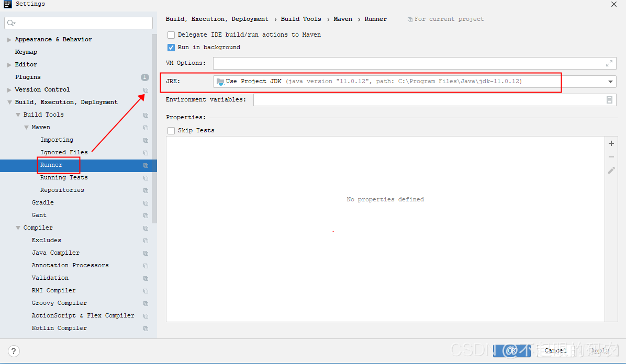Select Gant settings
Screen dimensions: 626x364
(39, 215)
